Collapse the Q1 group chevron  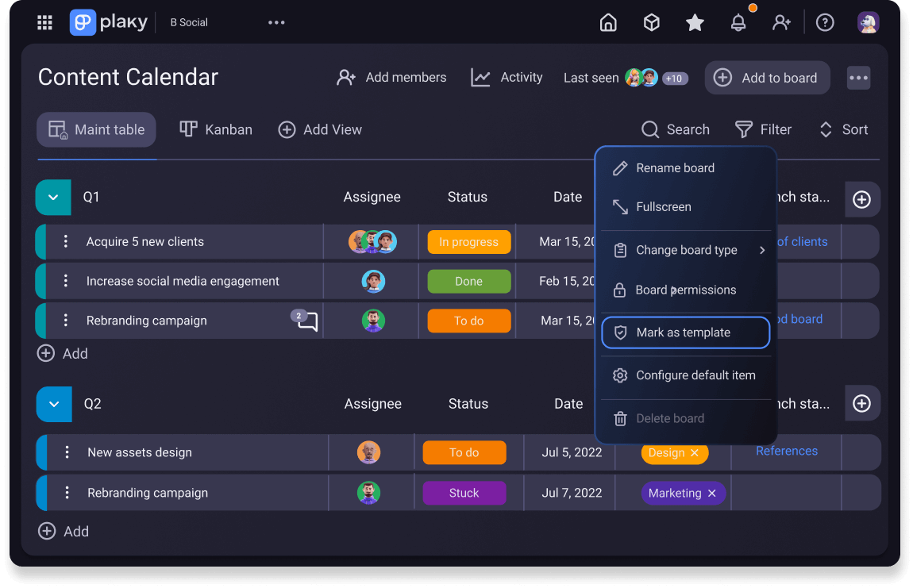[x=53, y=198]
